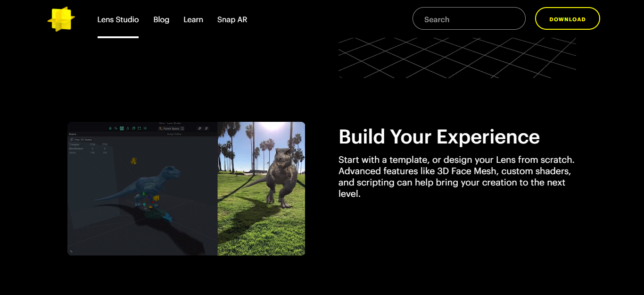Viewport: 644px width, 295px height.
Task: Go to the Blog page
Action: coord(161,20)
